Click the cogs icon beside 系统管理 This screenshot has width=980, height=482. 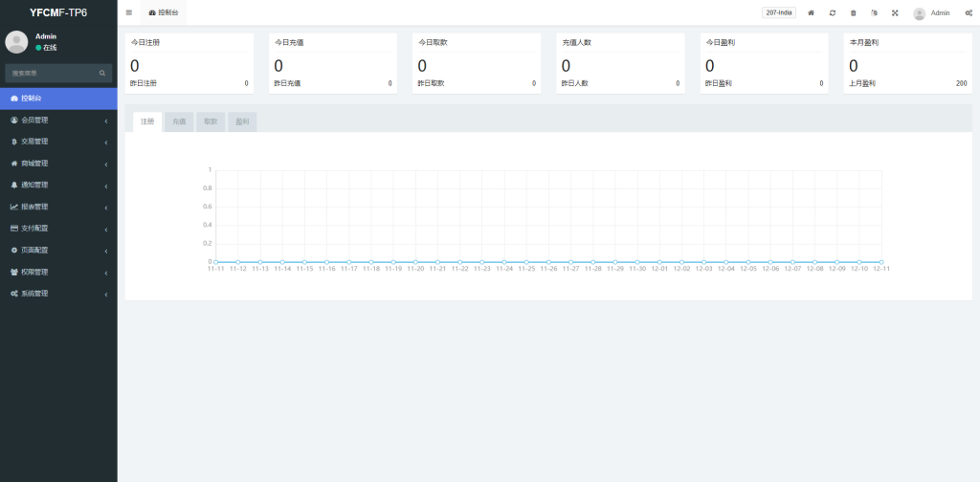[x=14, y=294]
